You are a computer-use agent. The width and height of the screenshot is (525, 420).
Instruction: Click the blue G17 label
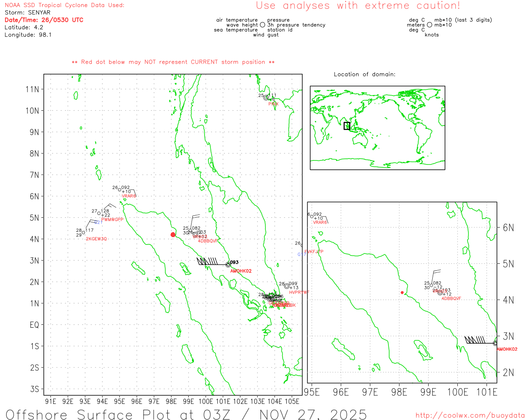[301, 254]
